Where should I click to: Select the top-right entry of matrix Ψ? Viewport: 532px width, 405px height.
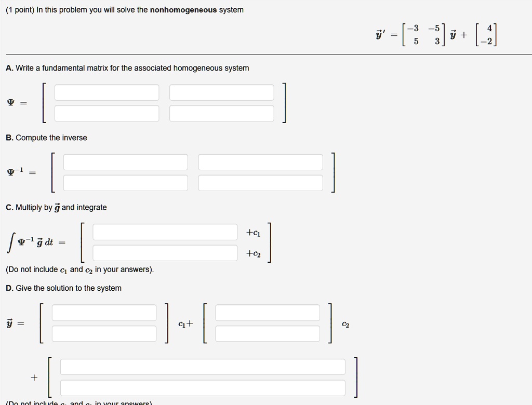click(221, 92)
